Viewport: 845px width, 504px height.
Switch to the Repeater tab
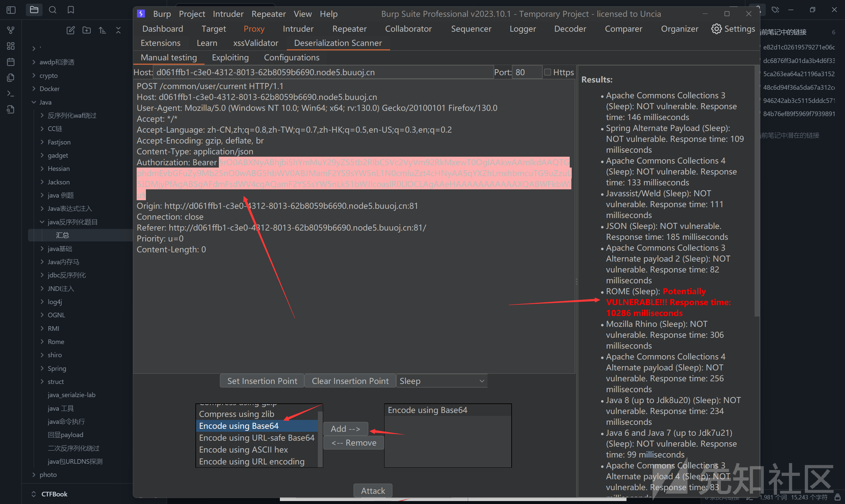(x=349, y=29)
